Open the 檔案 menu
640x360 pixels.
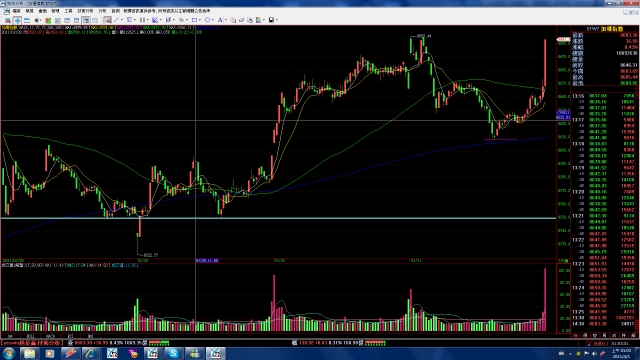[x=16, y=11]
